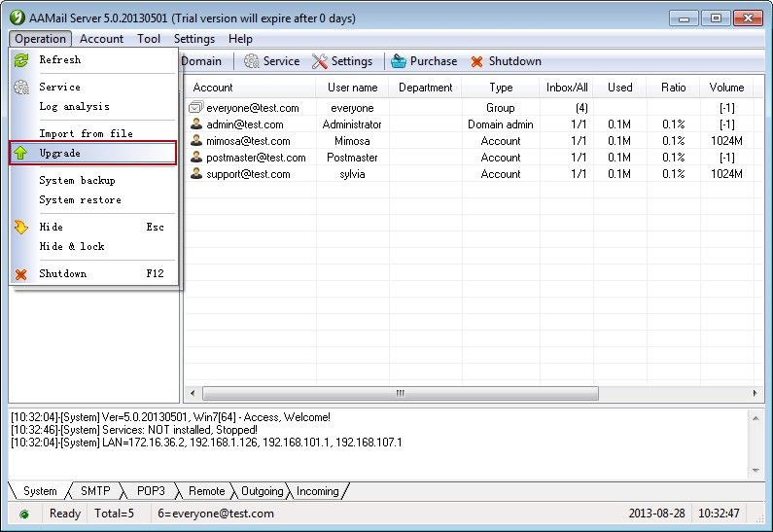Sort by the Department column header
The height and width of the screenshot is (532, 773).
(x=426, y=88)
